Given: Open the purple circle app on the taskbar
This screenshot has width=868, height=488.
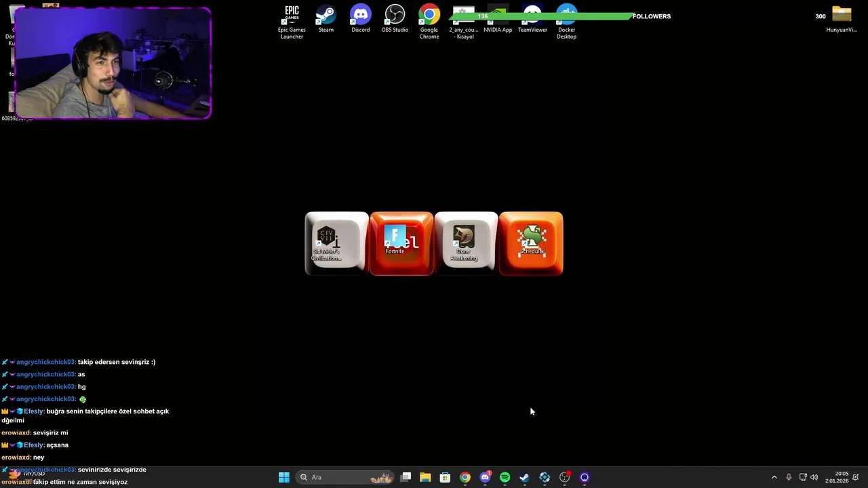Looking at the screenshot, I should 585,477.
